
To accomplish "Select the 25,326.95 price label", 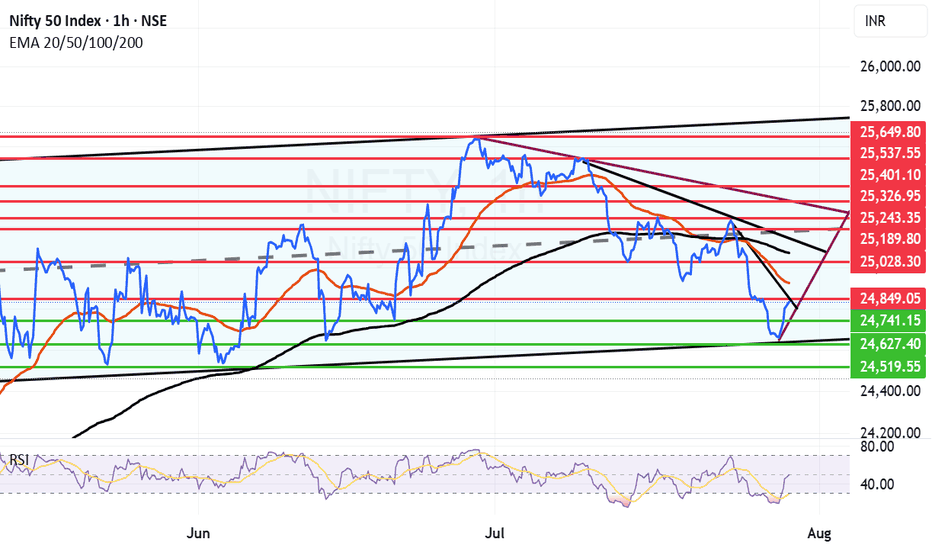I will (x=889, y=196).
